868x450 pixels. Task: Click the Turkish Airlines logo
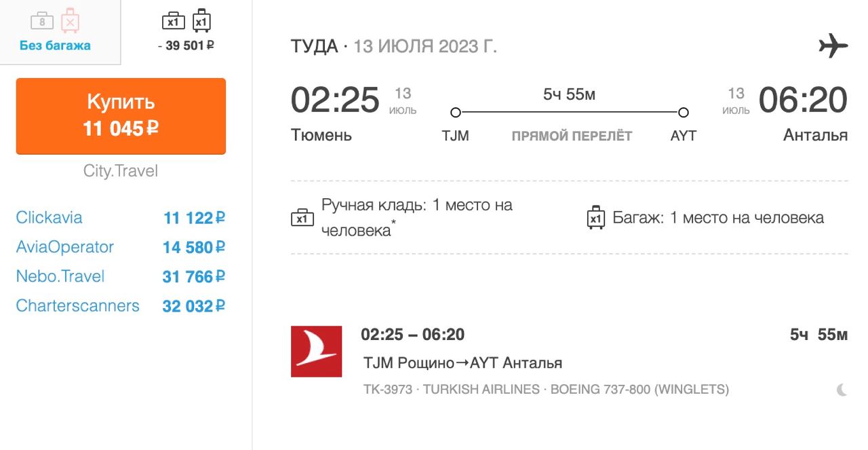pyautogui.click(x=316, y=351)
